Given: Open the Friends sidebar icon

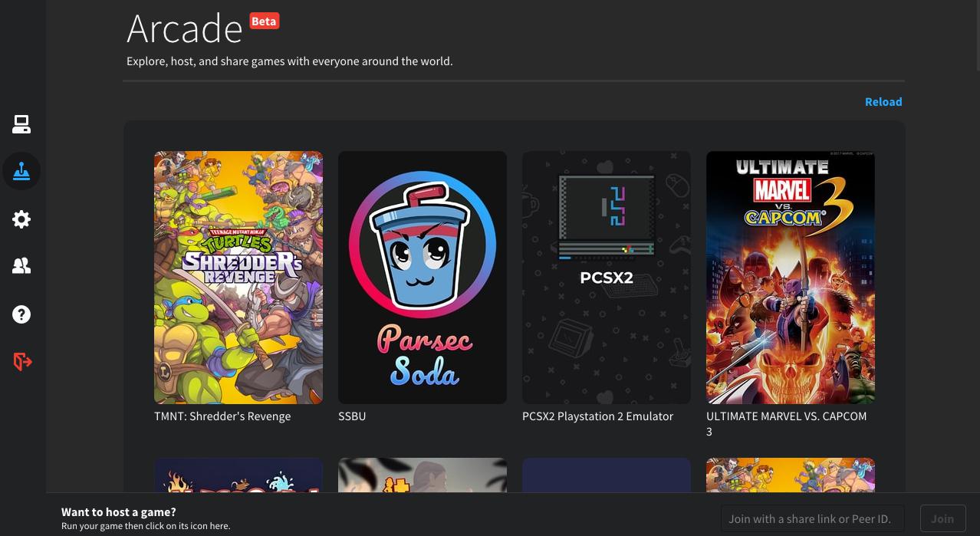Looking at the screenshot, I should click(x=21, y=266).
